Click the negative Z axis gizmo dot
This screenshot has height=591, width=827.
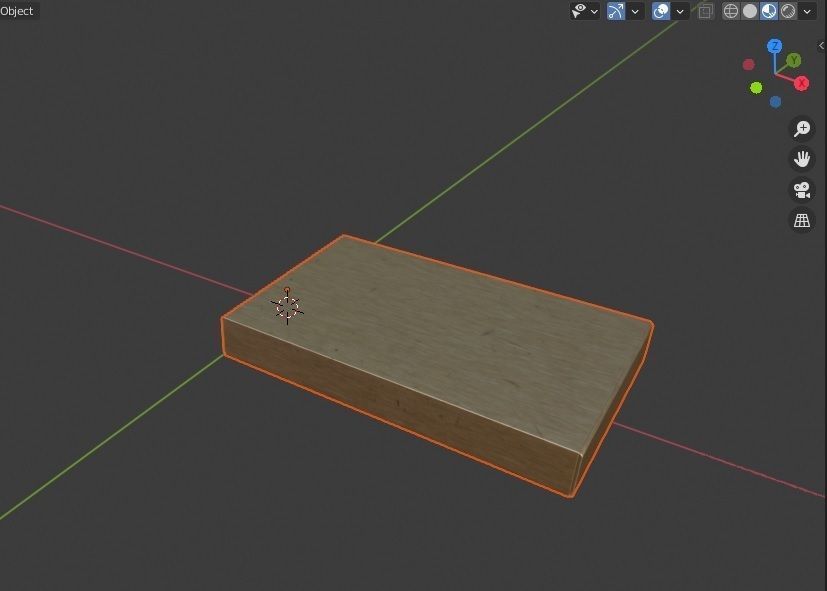pos(775,102)
